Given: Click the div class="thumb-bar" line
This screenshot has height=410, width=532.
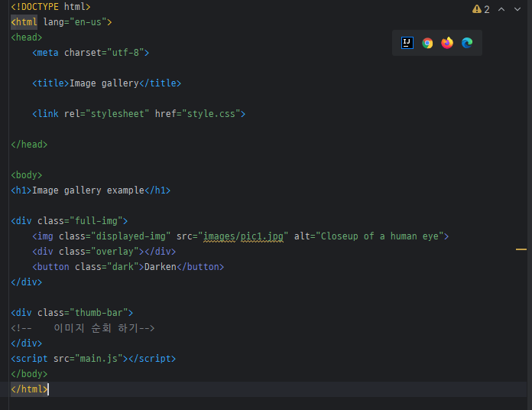Looking at the screenshot, I should (x=72, y=313).
